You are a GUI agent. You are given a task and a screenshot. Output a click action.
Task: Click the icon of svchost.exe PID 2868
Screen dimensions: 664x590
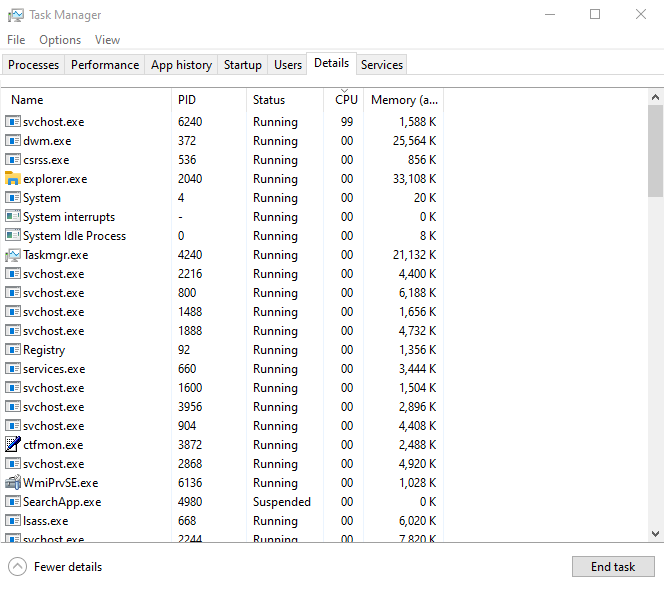click(x=13, y=464)
